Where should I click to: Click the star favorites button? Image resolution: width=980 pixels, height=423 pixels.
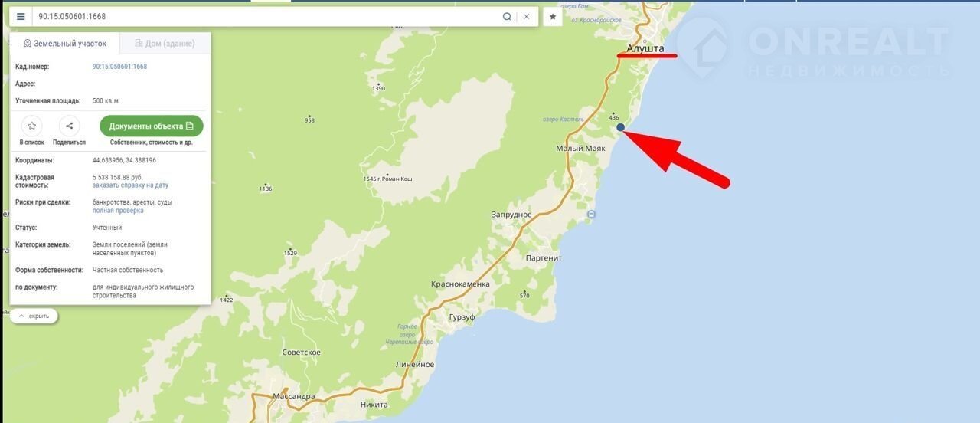553,16
